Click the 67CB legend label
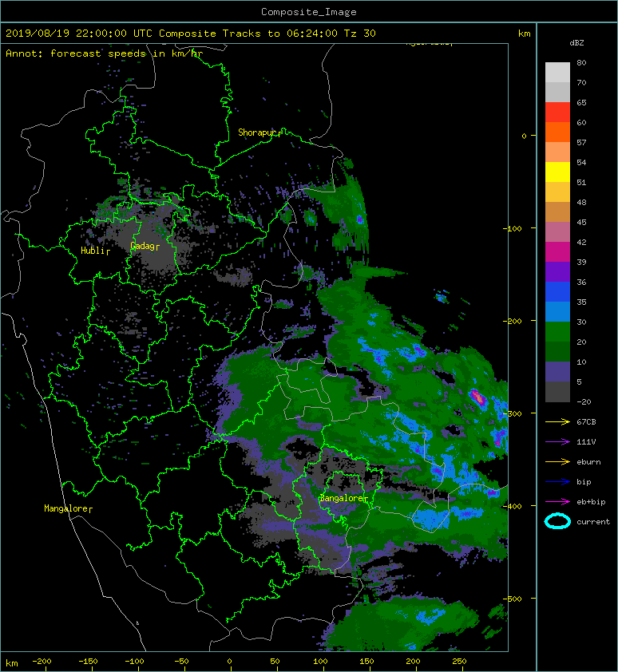The width and height of the screenshot is (618, 672). click(586, 421)
